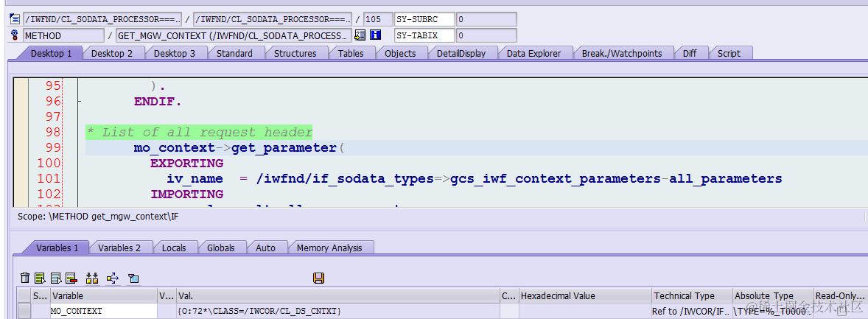Image resolution: width=868 pixels, height=319 pixels.
Task: Click the METHOD event type field
Action: [x=63, y=35]
